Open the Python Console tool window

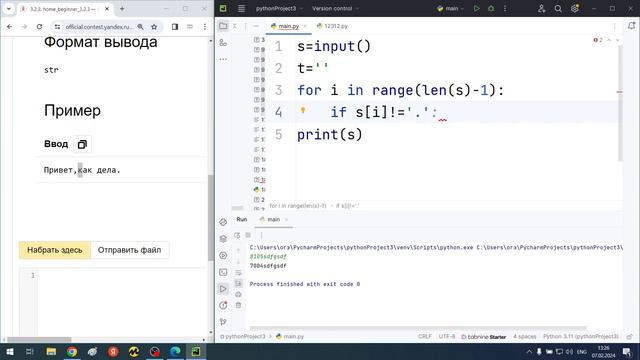pos(223,222)
